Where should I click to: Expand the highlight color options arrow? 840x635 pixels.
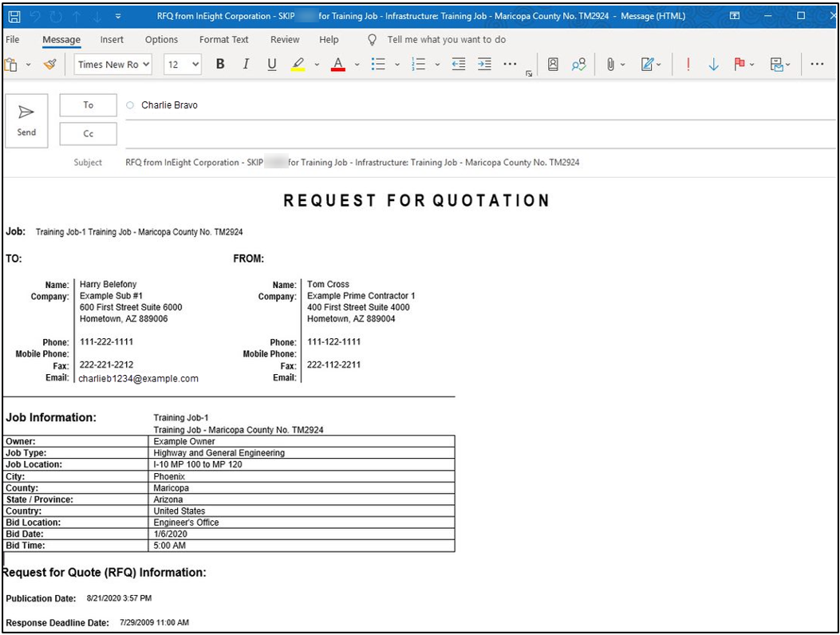tap(317, 65)
